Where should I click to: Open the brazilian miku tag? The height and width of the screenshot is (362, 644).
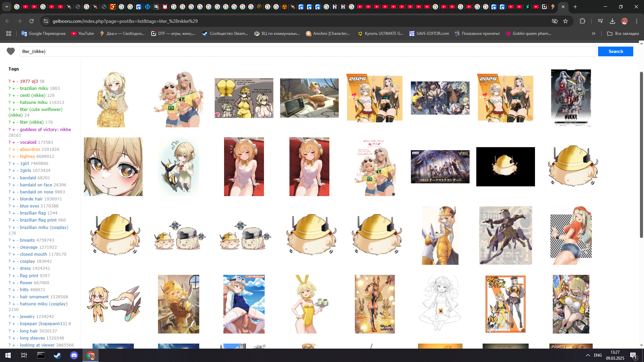34,88
